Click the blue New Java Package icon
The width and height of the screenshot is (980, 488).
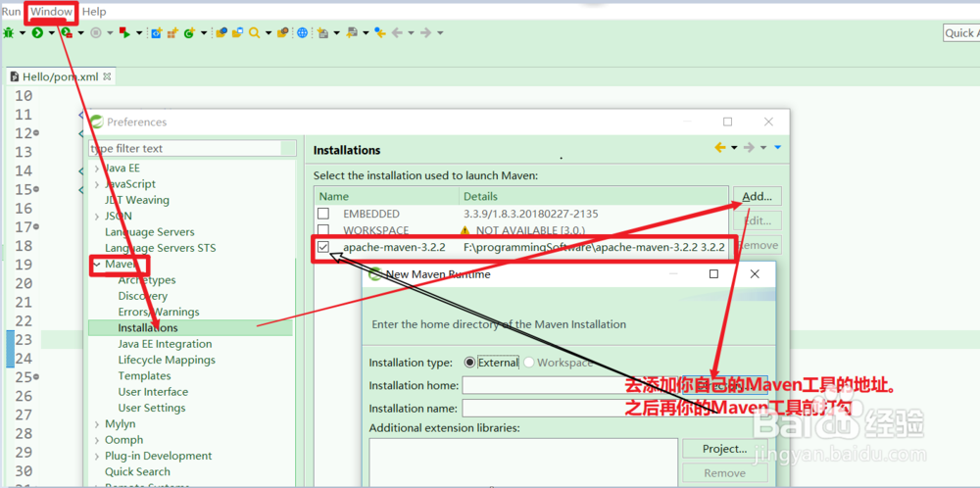click(x=157, y=33)
